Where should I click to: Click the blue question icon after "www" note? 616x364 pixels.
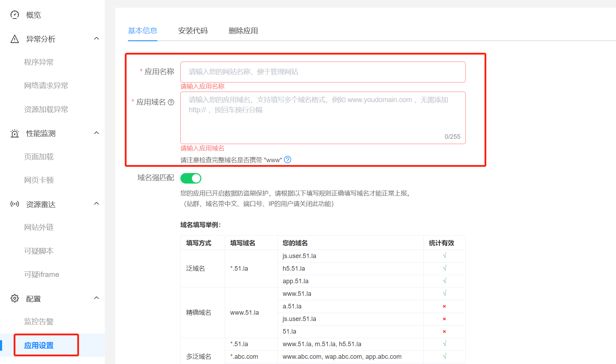(287, 160)
